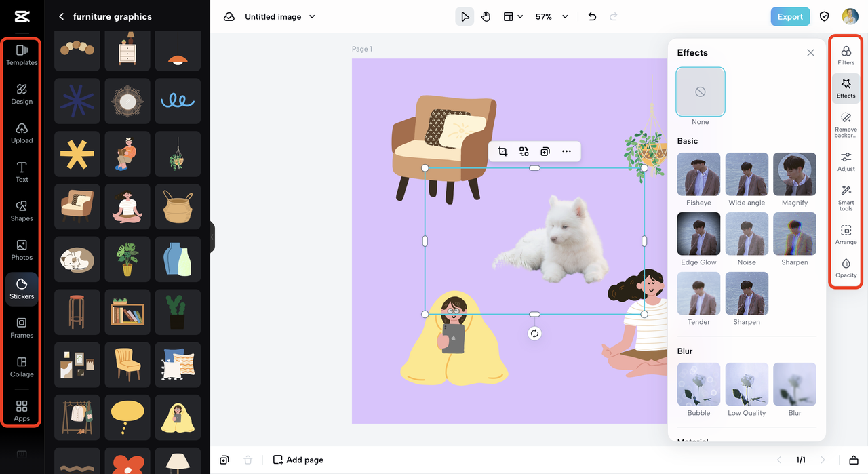Click the shield icon next to Export
This screenshot has height=474, width=868.
(x=825, y=17)
